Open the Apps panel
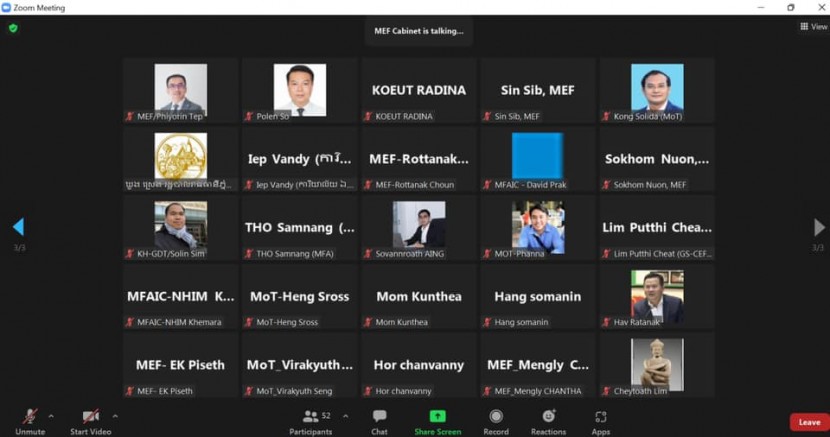This screenshot has width=830, height=437. click(x=600, y=421)
